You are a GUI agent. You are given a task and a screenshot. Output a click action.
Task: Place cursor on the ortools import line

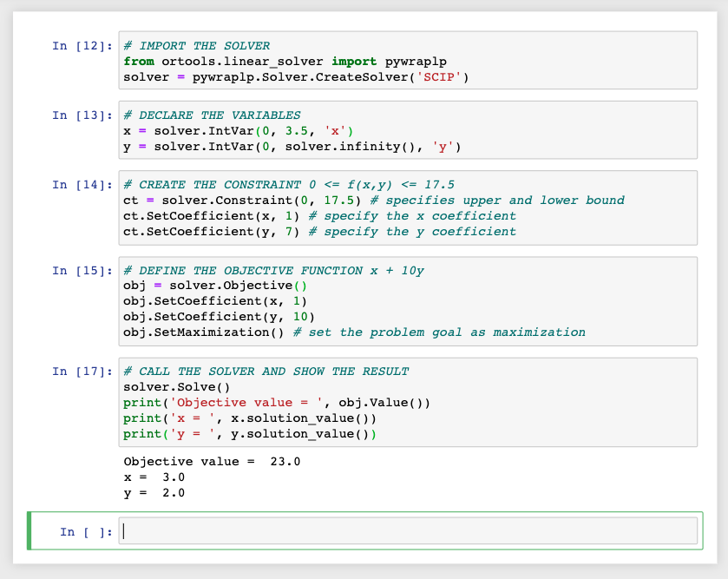(x=285, y=62)
